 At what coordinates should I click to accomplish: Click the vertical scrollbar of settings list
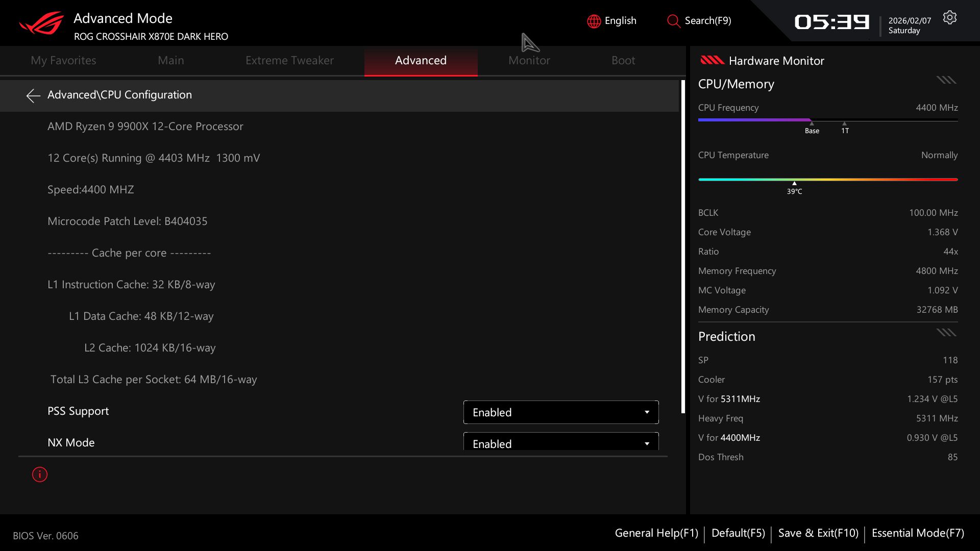[683, 247]
